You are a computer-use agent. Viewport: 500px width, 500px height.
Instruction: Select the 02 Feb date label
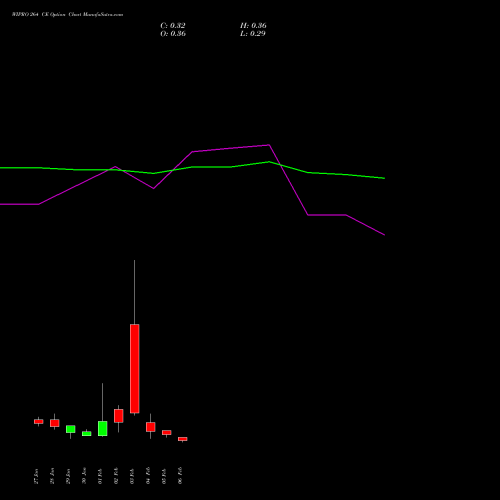click(116, 476)
